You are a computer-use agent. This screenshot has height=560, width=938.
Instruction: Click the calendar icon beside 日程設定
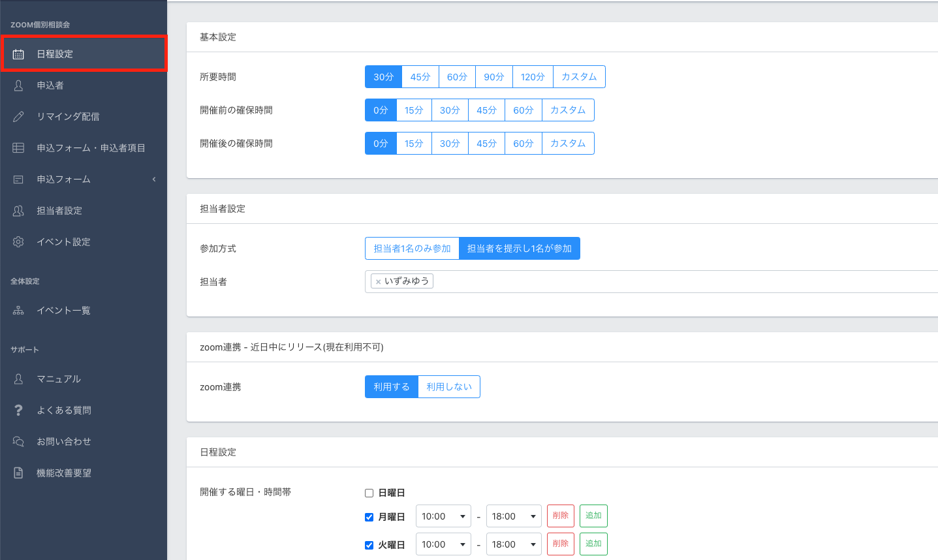(18, 54)
